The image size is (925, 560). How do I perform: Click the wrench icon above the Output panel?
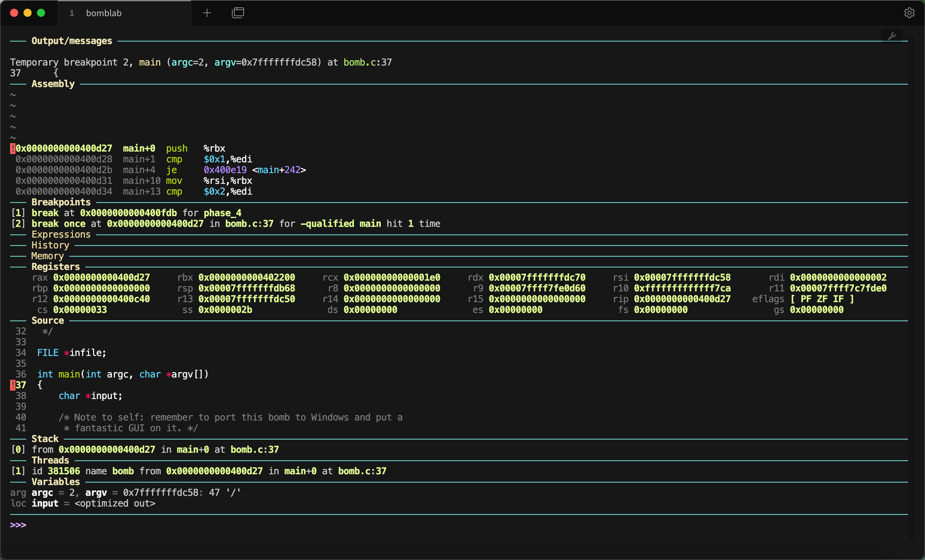tap(893, 36)
